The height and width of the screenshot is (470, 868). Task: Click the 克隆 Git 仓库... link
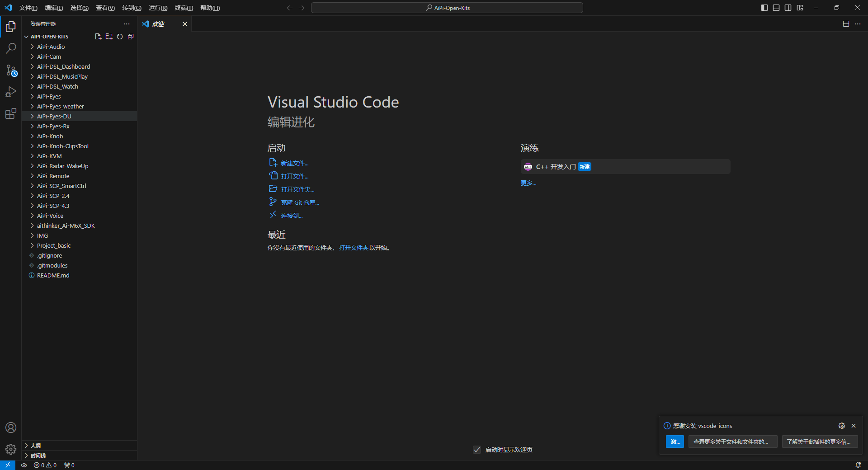(300, 202)
